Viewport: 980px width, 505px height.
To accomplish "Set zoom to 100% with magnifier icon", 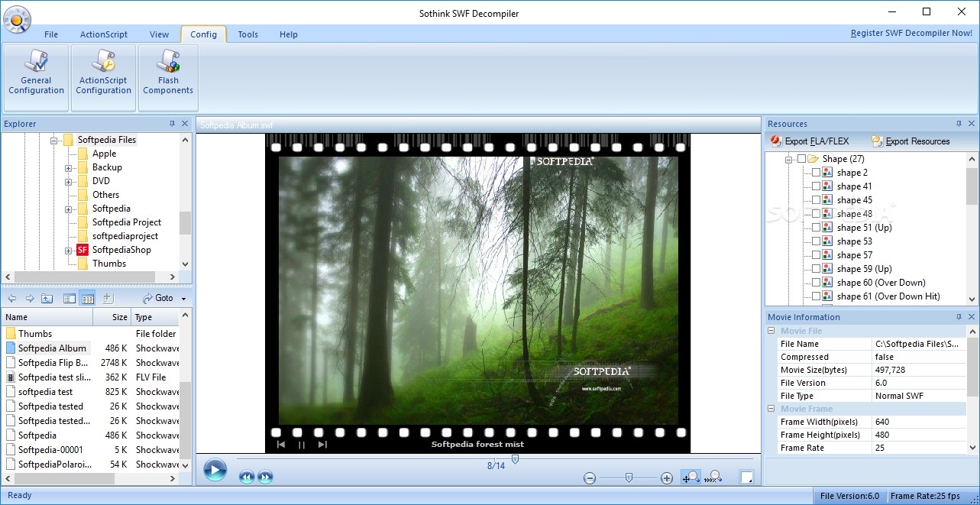I will 713,477.
